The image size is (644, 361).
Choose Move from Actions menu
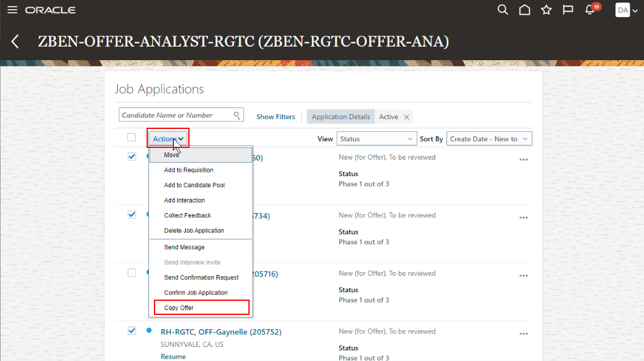201,155
